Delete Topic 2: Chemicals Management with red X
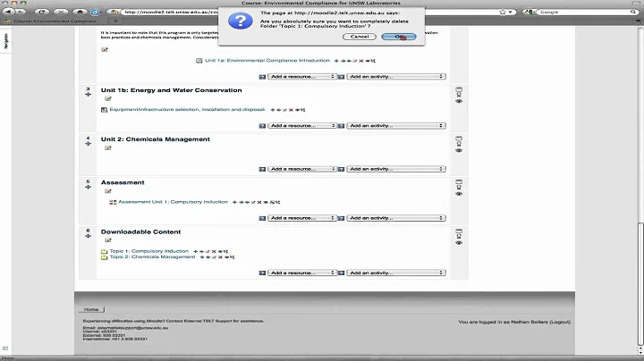 [220, 257]
